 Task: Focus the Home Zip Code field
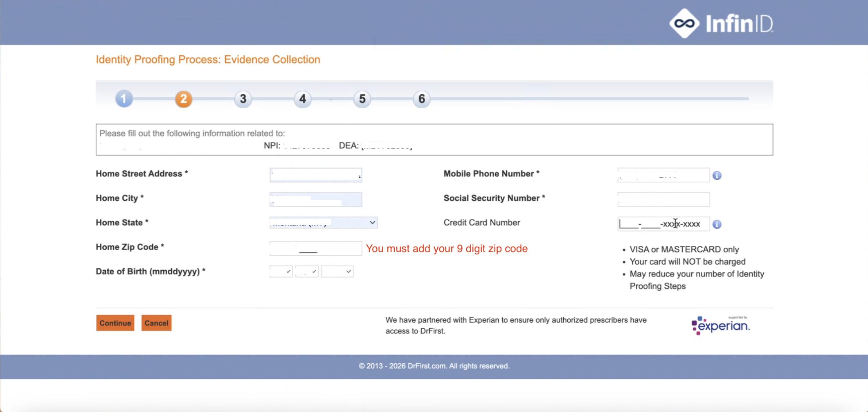[x=316, y=248]
